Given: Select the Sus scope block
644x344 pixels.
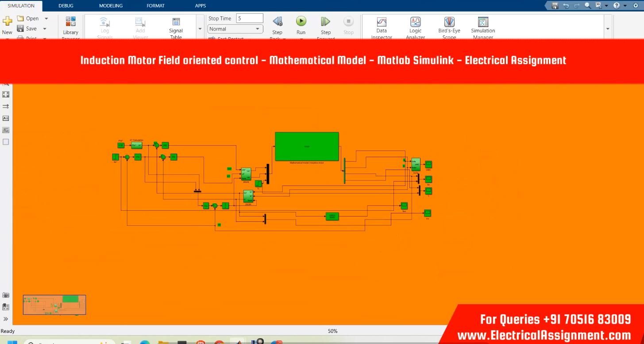Looking at the screenshot, I should (x=404, y=205).
